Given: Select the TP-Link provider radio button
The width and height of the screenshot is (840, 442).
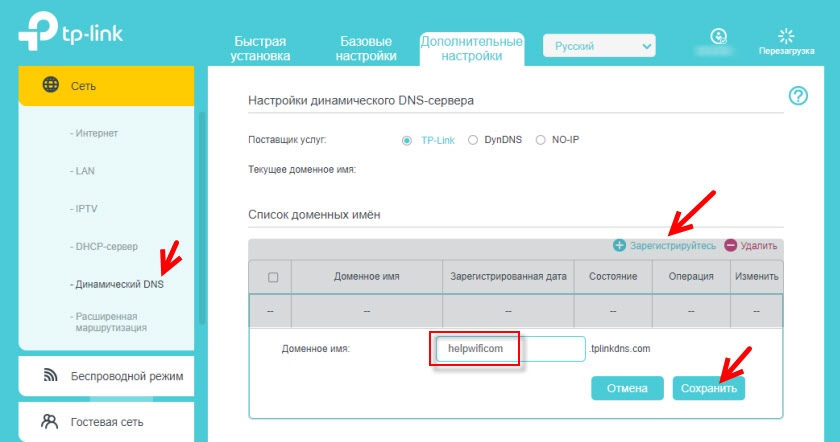Looking at the screenshot, I should [407, 140].
